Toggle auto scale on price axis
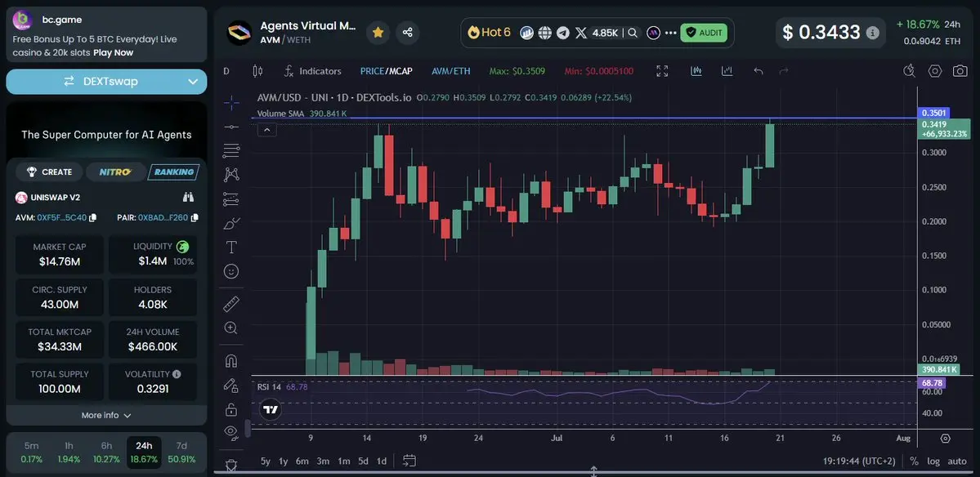The height and width of the screenshot is (477, 980). (x=957, y=461)
